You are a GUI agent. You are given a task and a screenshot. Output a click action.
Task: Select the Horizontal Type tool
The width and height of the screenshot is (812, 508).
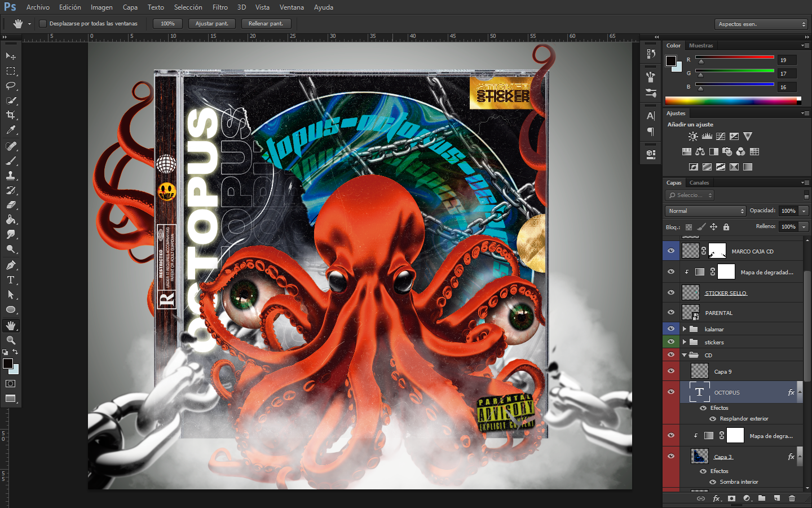click(x=11, y=280)
